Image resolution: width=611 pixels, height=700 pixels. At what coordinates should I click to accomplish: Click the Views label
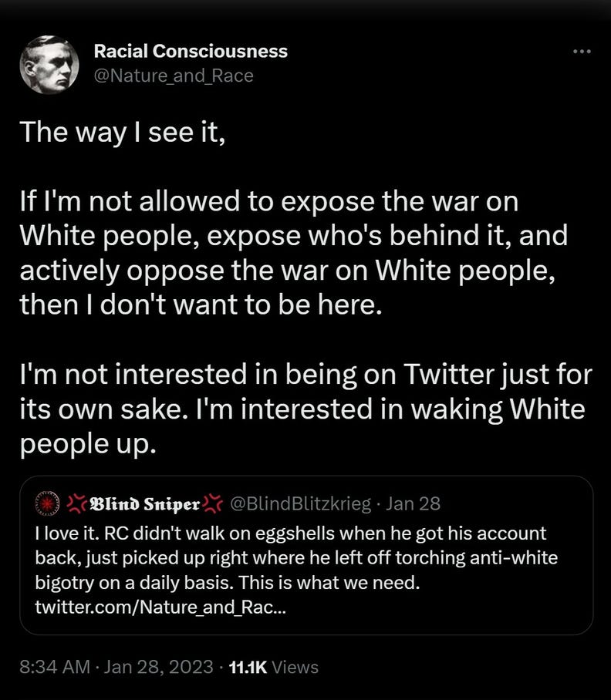point(295,667)
